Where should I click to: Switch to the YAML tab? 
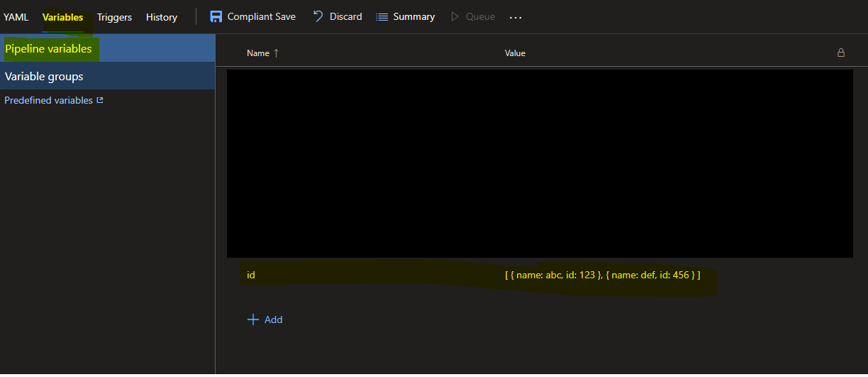(x=16, y=17)
